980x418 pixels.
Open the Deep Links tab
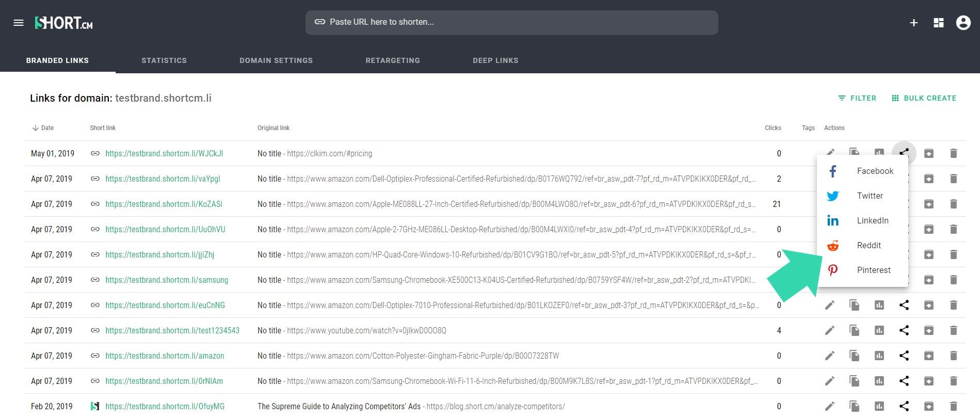[495, 60]
